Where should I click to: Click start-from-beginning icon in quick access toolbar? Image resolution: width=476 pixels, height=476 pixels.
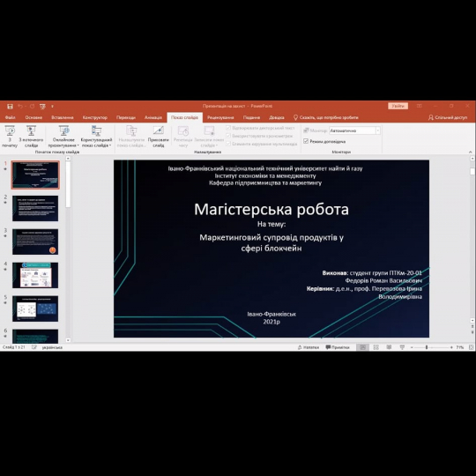coord(42,107)
